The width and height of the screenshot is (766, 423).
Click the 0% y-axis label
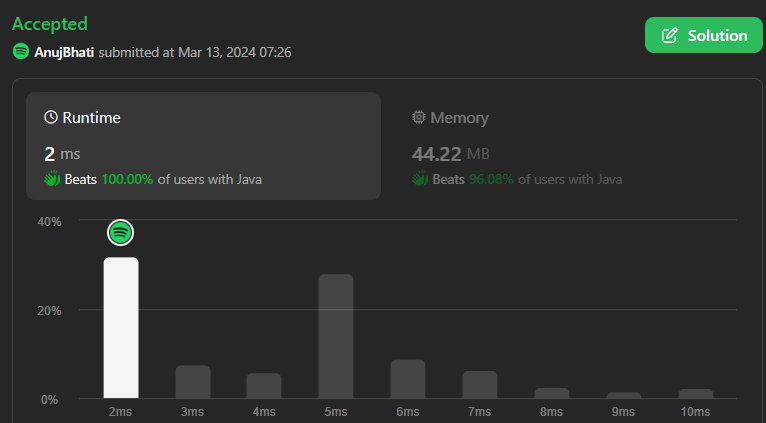tap(49, 400)
